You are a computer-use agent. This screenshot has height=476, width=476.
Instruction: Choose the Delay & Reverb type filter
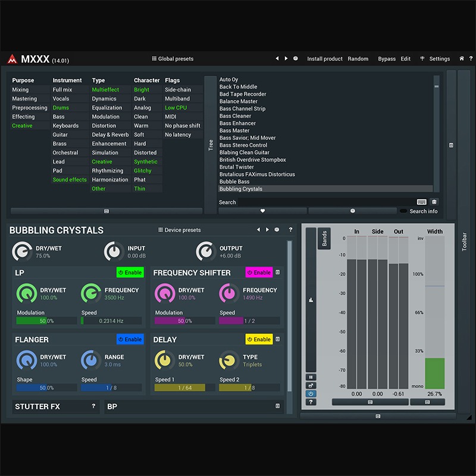click(x=110, y=134)
